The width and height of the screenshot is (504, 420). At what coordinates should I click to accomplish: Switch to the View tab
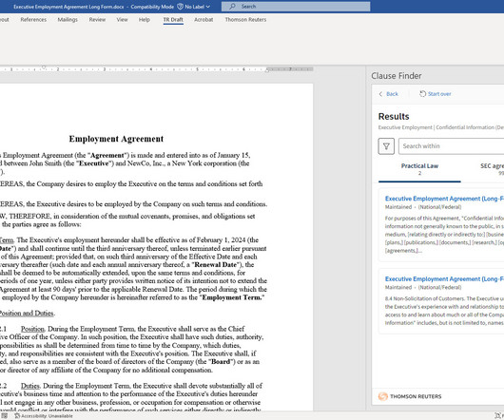tap(122, 20)
